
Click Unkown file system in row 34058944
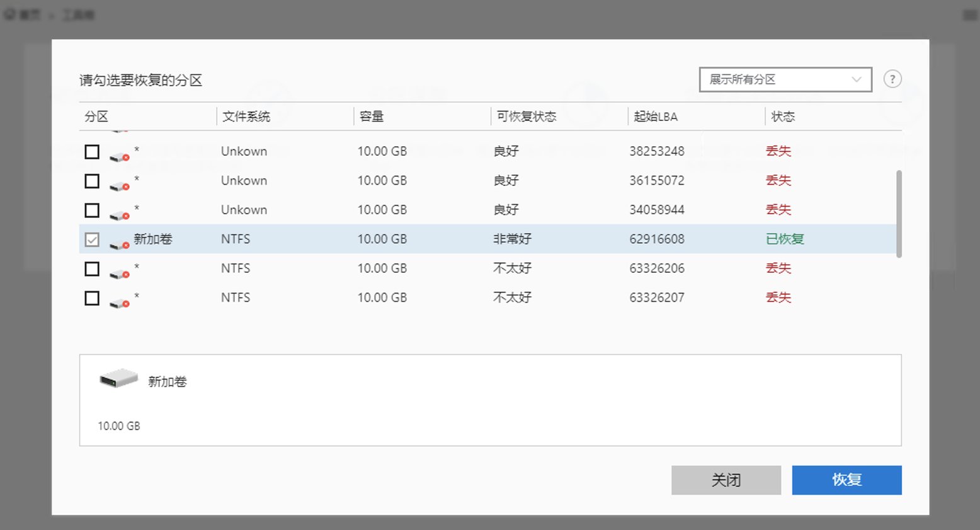click(x=244, y=210)
